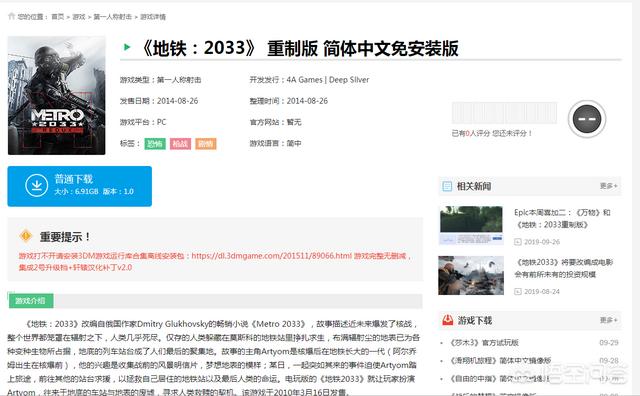640x396 pixels.
Task: Click the orange warning icon beside 重要提示
Action: click(26, 236)
